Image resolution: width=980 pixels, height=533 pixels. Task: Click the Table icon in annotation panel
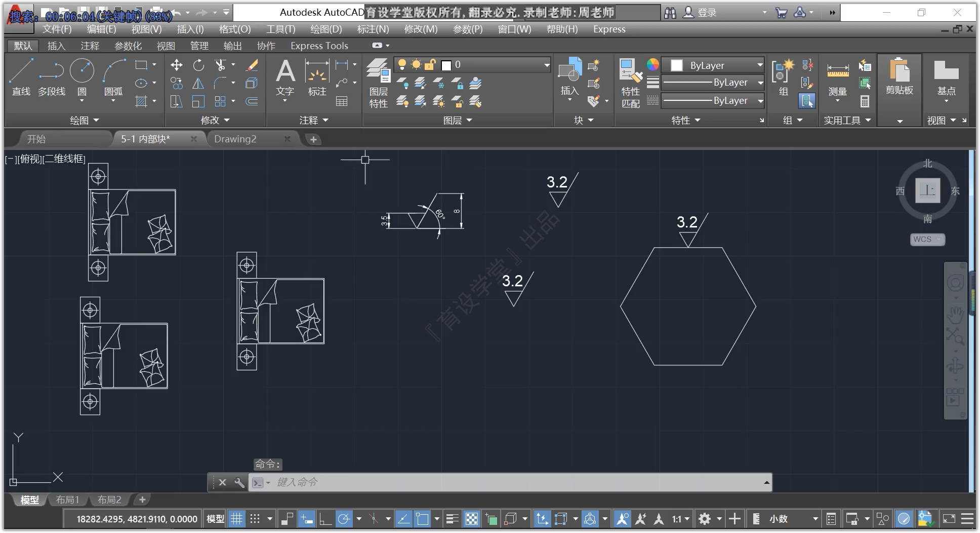(x=342, y=101)
